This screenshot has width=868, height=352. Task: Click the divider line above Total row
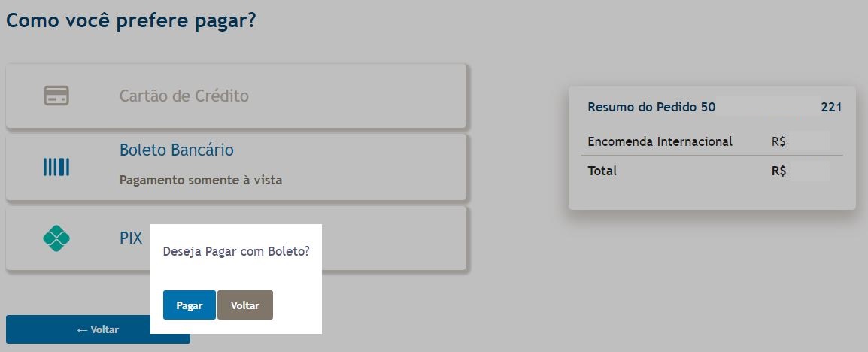[712, 156]
